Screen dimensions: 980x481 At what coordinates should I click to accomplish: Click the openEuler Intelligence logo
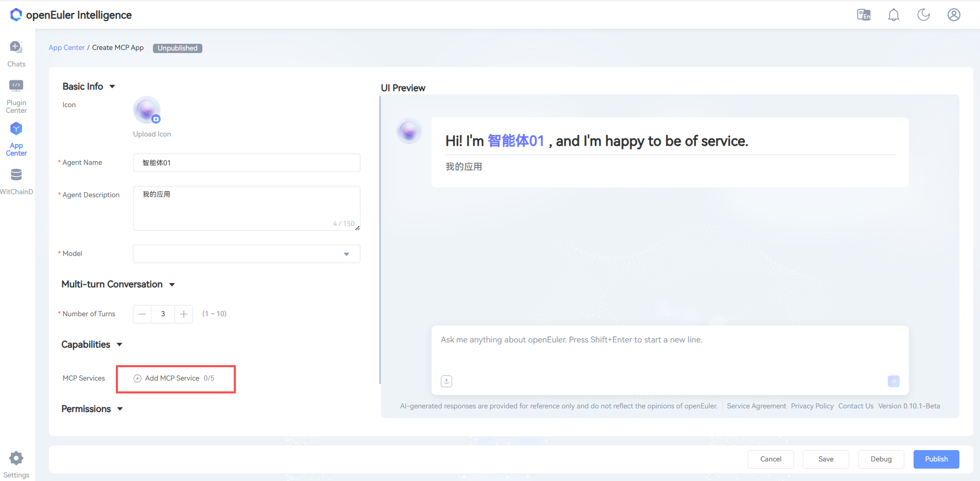71,15
